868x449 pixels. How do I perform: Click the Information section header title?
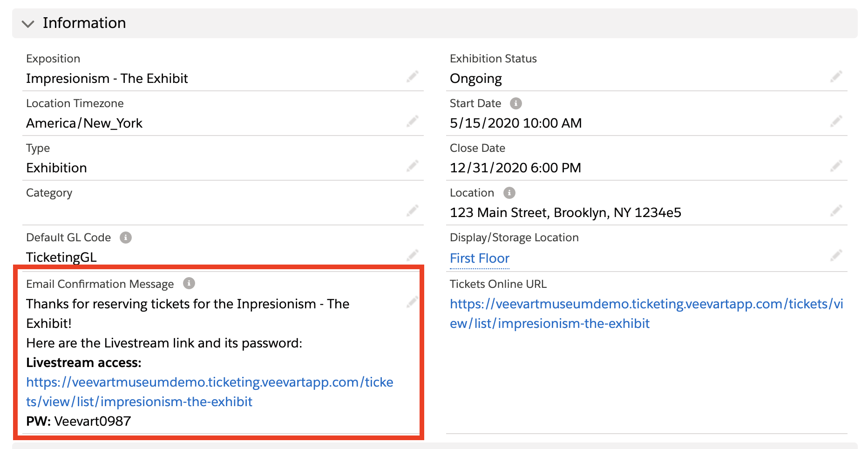click(x=84, y=23)
